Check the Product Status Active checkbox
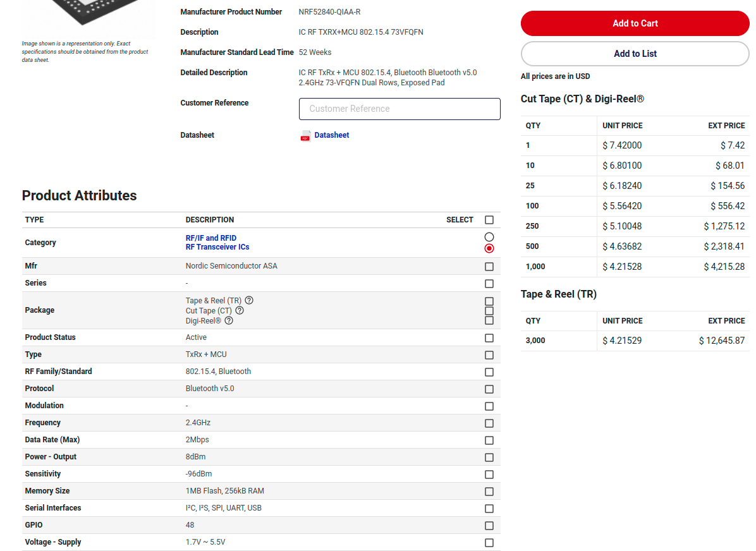The width and height of the screenshot is (756, 551). click(489, 338)
